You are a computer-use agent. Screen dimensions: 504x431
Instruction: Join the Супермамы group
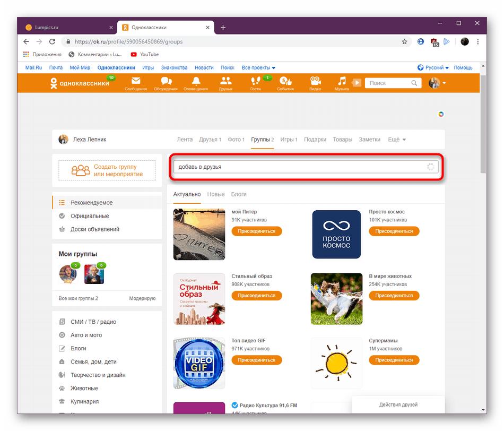[x=394, y=360]
